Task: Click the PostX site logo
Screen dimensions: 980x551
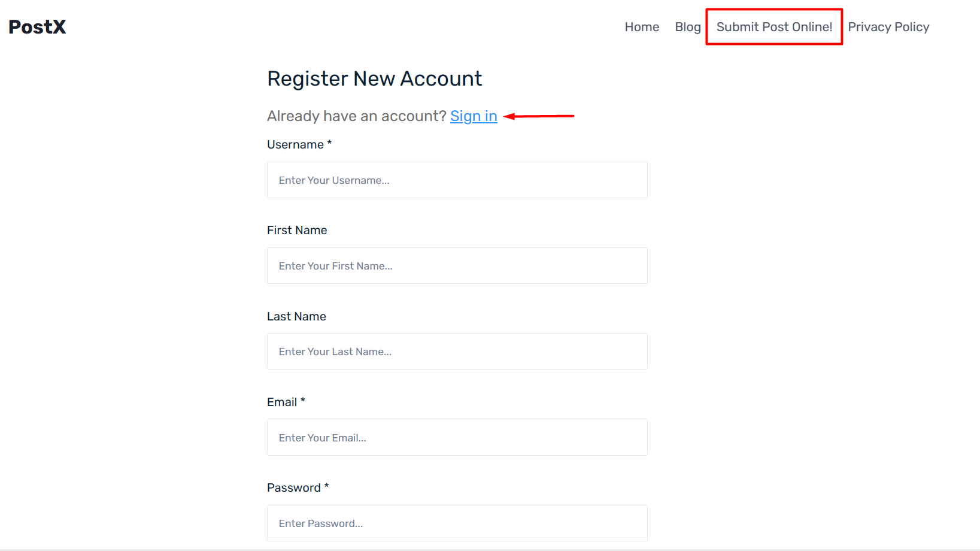Action: point(37,26)
